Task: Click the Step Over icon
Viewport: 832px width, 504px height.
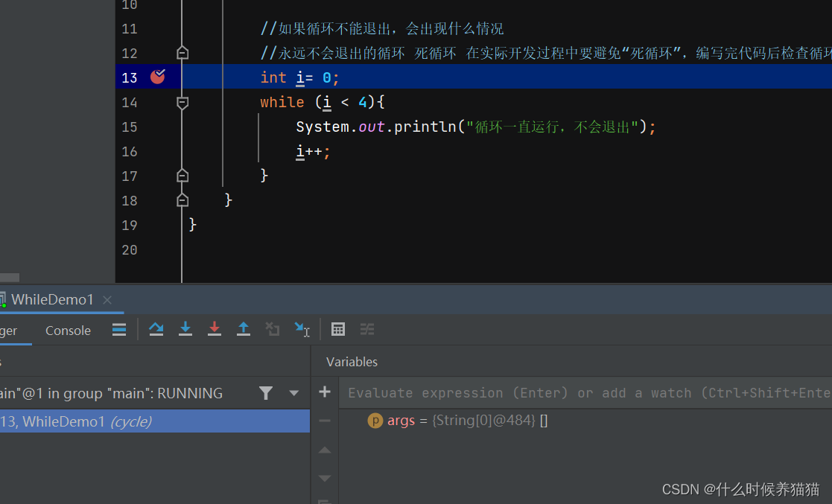Action: (x=156, y=329)
